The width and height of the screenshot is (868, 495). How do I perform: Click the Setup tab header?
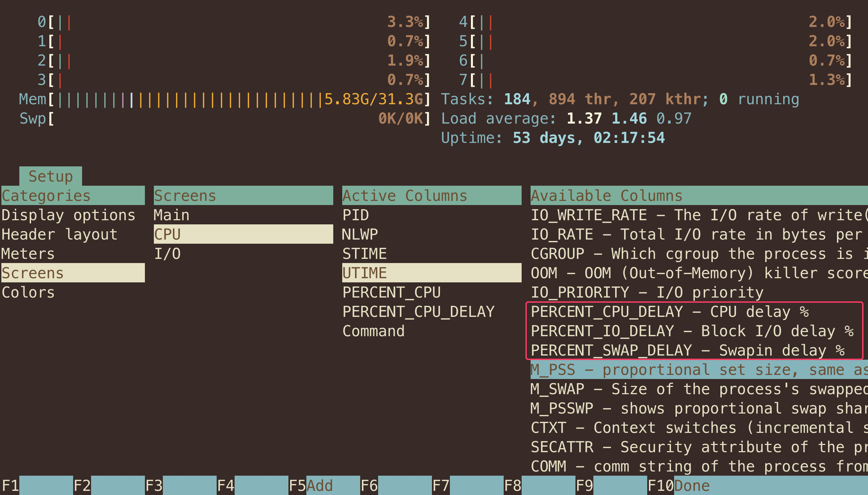tap(51, 176)
